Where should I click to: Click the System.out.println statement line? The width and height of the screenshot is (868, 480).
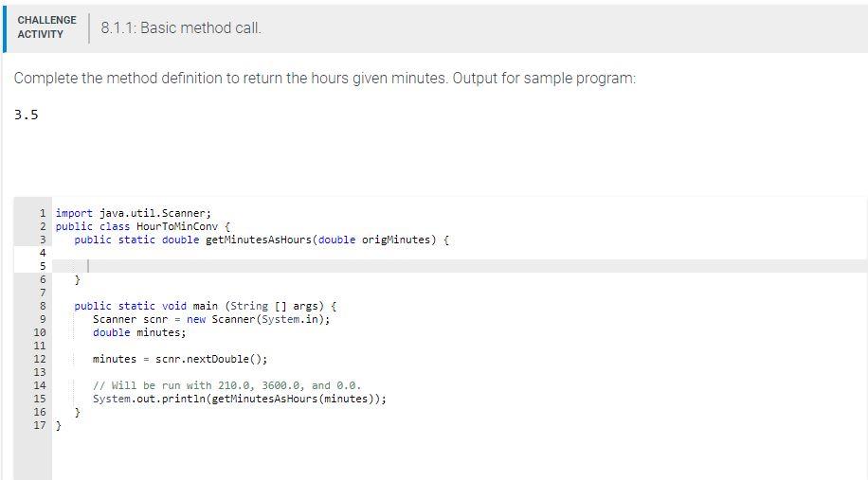coord(240,399)
